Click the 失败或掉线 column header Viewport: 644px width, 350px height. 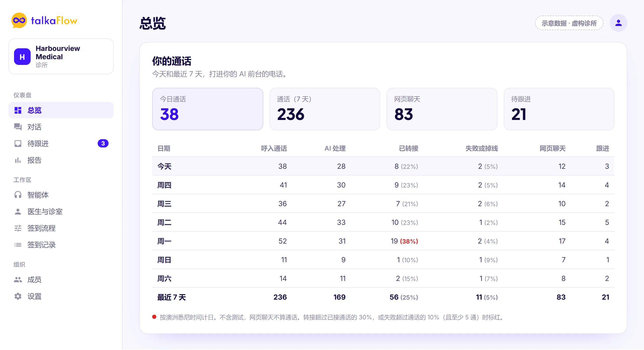tap(482, 149)
